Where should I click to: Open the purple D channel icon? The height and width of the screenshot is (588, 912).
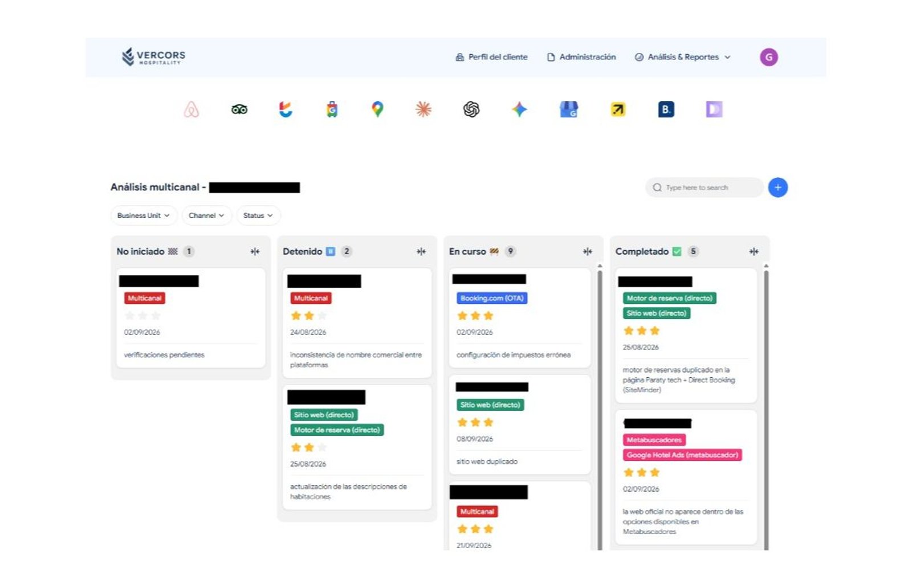click(x=714, y=109)
